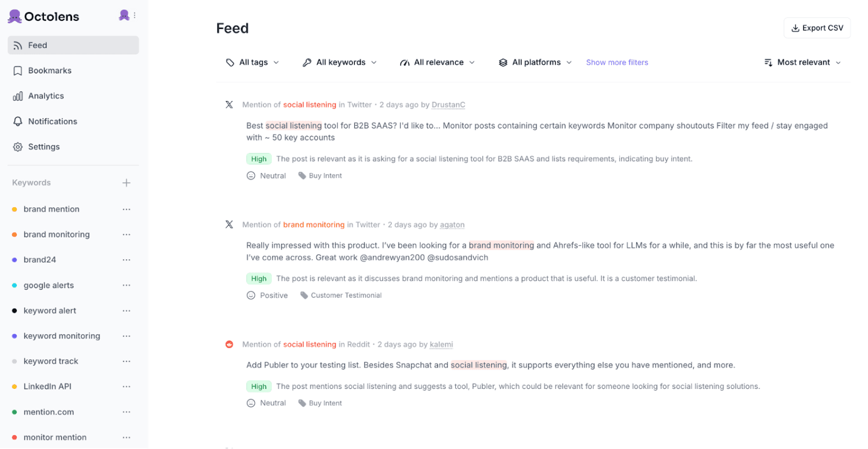Click the Octolens octopus logo
This screenshot has height=449, width=868.
(14, 16)
